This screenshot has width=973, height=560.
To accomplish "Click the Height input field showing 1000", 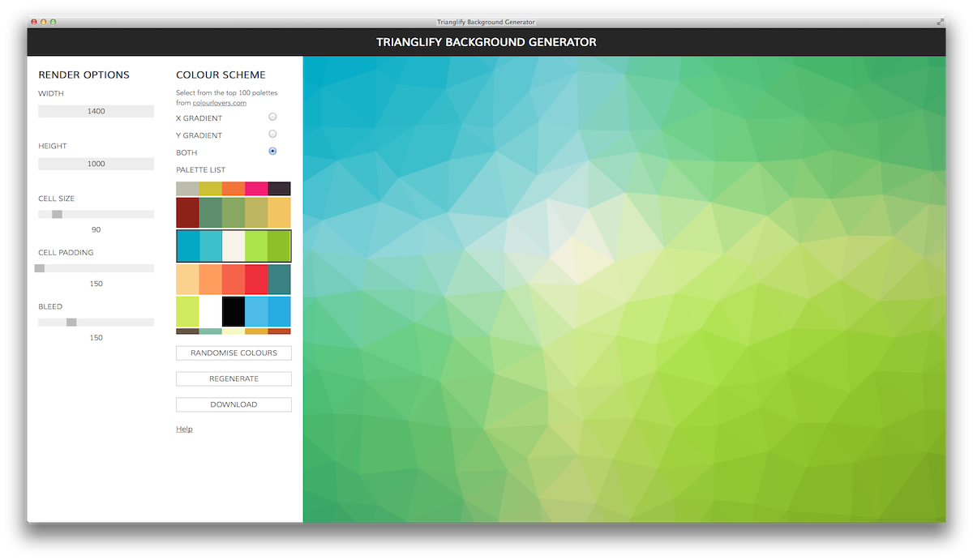I will (x=96, y=164).
